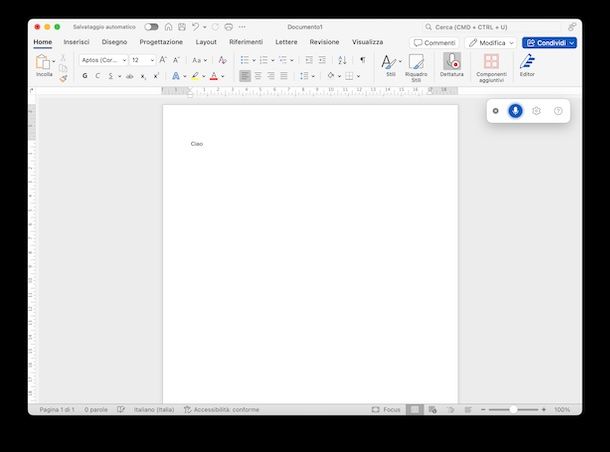Toggle the Salvataggio automatico switch
610x452 pixels.
(151, 27)
